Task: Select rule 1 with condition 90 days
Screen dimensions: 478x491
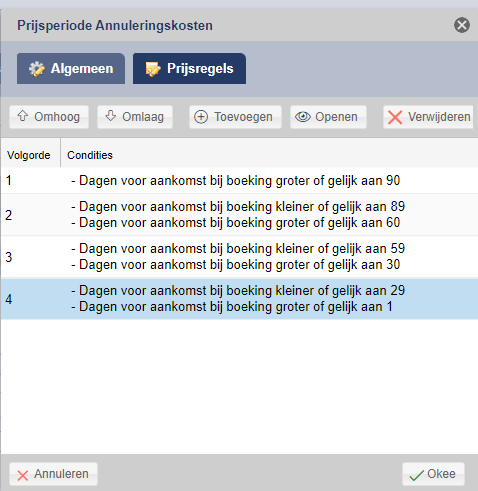Action: [x=239, y=180]
